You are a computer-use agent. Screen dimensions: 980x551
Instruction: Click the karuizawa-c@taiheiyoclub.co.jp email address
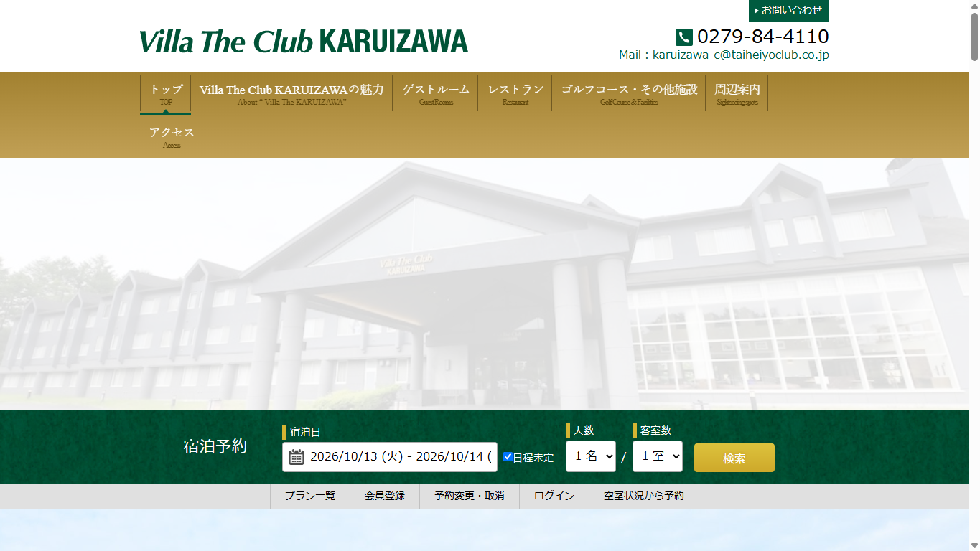pyautogui.click(x=741, y=55)
